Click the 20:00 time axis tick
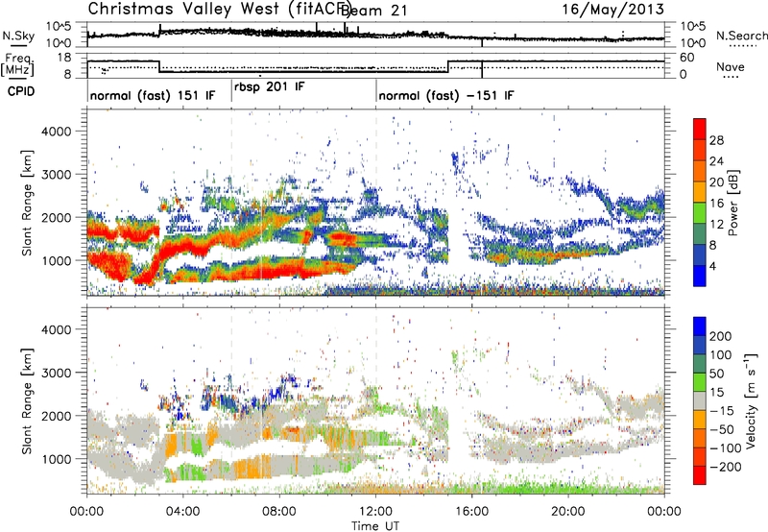This screenshot has width=768, height=532. (x=568, y=512)
